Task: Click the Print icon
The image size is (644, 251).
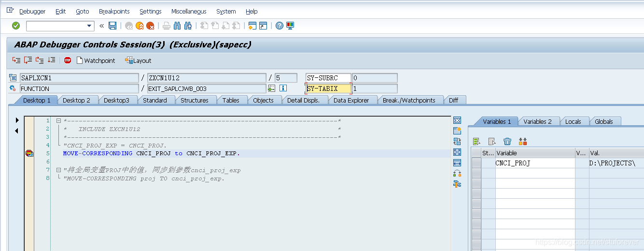Action: (167, 26)
